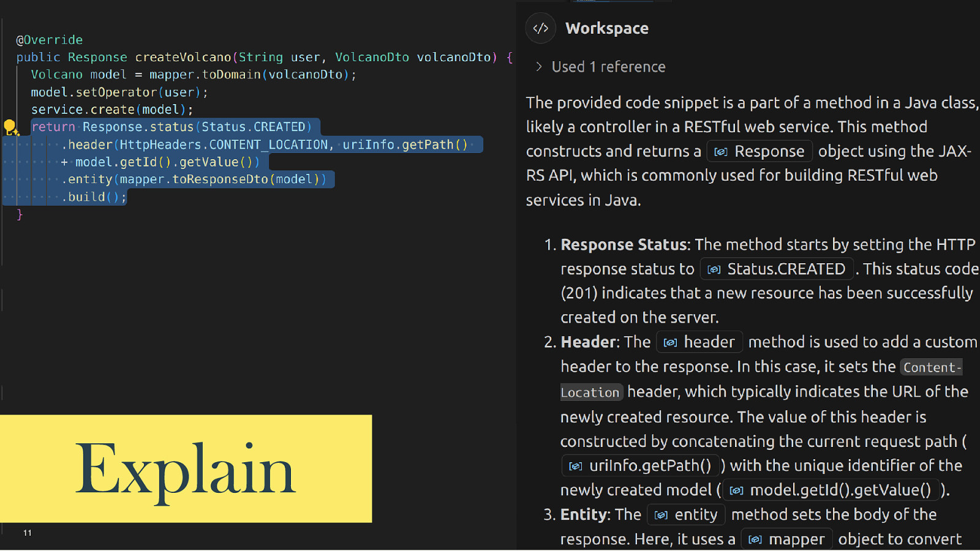Expand the Used 1 reference section
This screenshot has width=980, height=551.
(x=600, y=67)
